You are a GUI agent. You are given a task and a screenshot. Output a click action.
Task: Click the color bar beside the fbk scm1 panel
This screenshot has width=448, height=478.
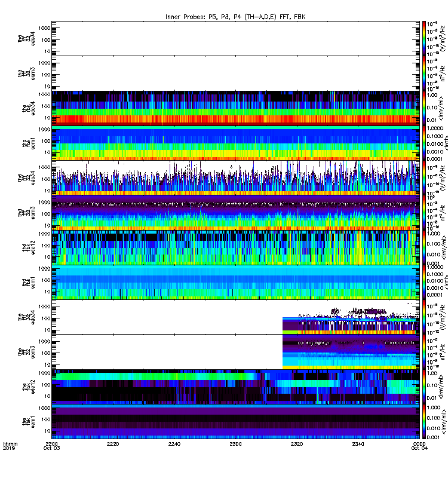[x=424, y=422]
